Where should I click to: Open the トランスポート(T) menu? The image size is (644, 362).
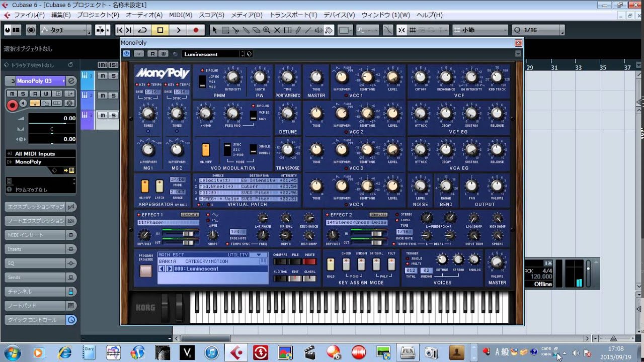click(294, 15)
